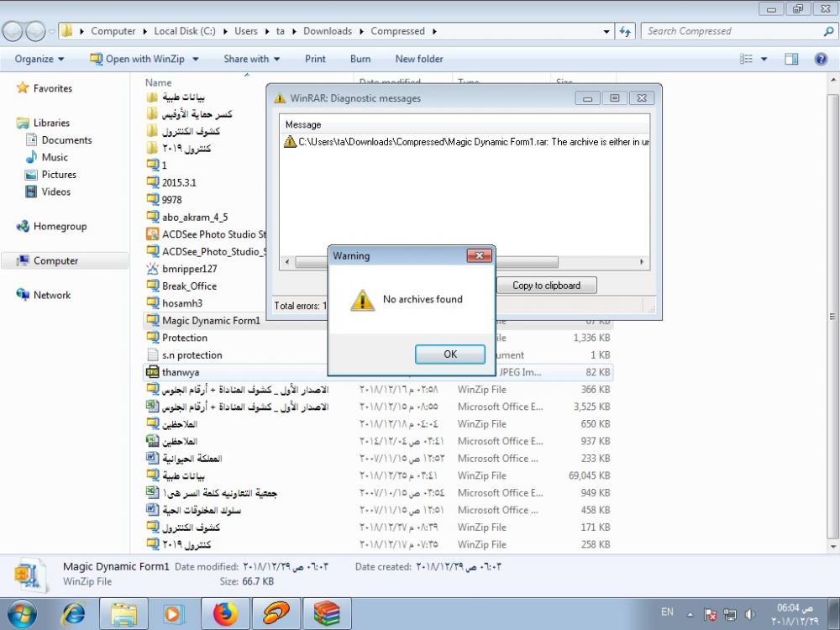Click the Action Center flag tray icon
This screenshot has height=630, width=840.
(x=710, y=615)
